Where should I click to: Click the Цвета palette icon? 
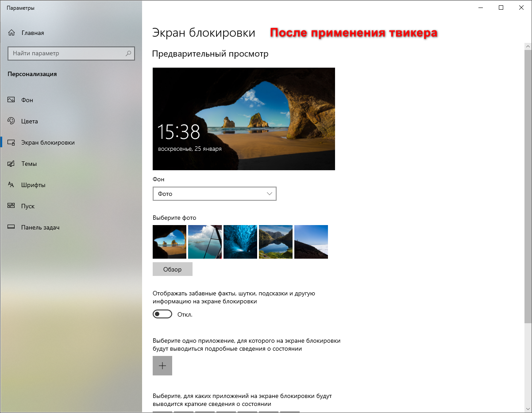coord(12,121)
